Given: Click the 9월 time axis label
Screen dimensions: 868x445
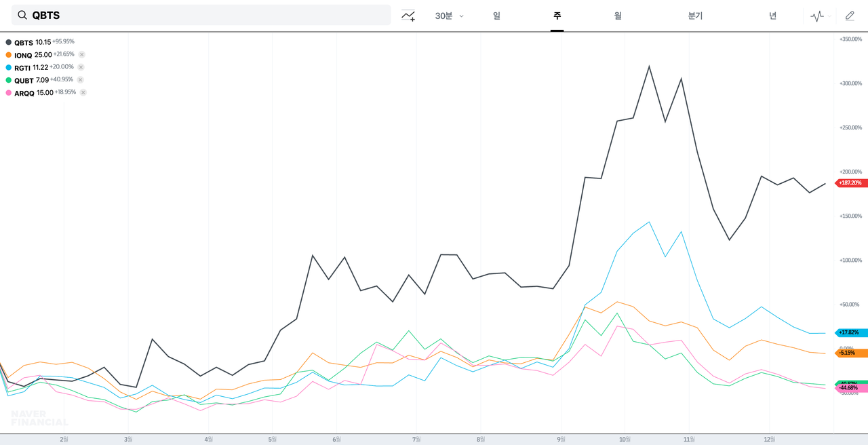Looking at the screenshot, I should click(x=561, y=439).
